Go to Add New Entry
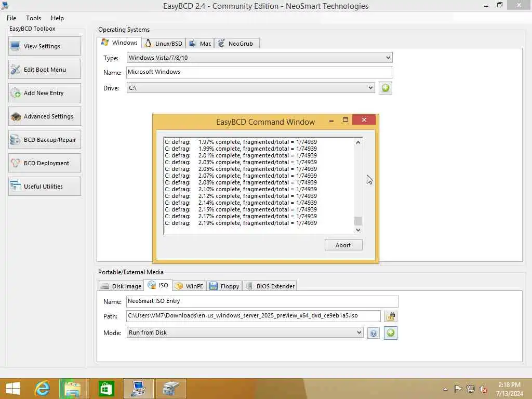The height and width of the screenshot is (399, 532). click(x=45, y=93)
